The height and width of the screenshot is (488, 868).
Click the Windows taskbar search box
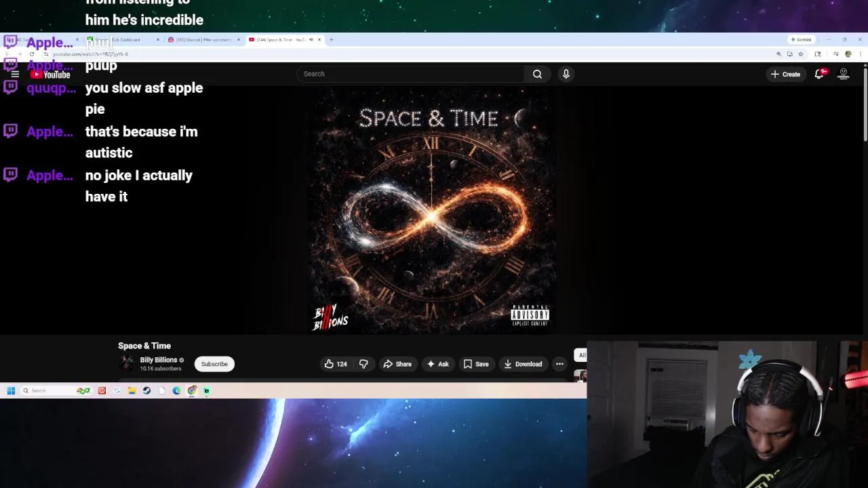(x=56, y=390)
